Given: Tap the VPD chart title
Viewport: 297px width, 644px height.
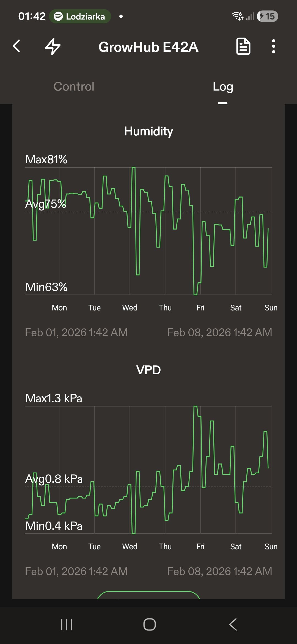Looking at the screenshot, I should pos(148,370).
